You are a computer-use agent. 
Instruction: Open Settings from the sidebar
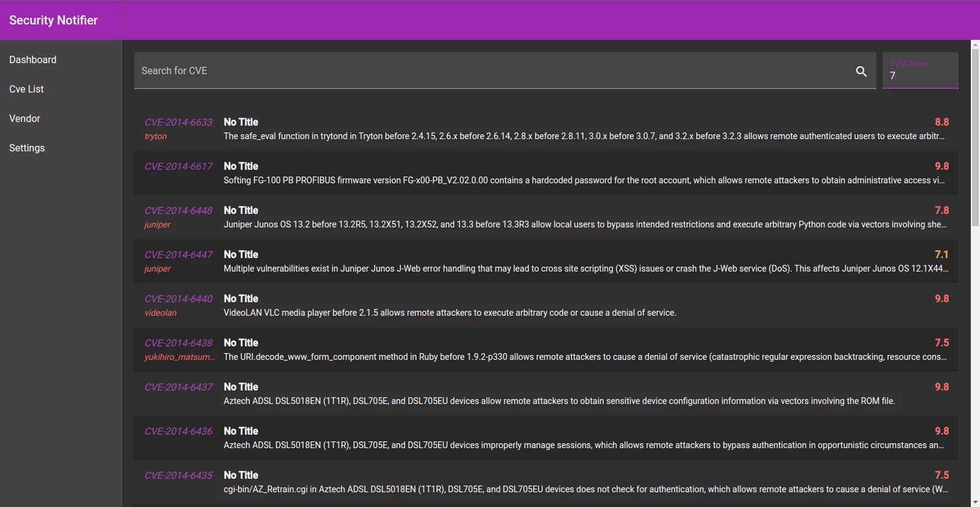27,148
